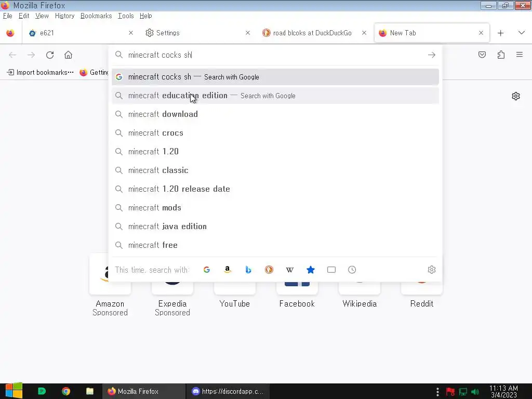The height and width of the screenshot is (399, 532).
Task: Choose suggestion minecraft crocs
Action: tap(275, 133)
